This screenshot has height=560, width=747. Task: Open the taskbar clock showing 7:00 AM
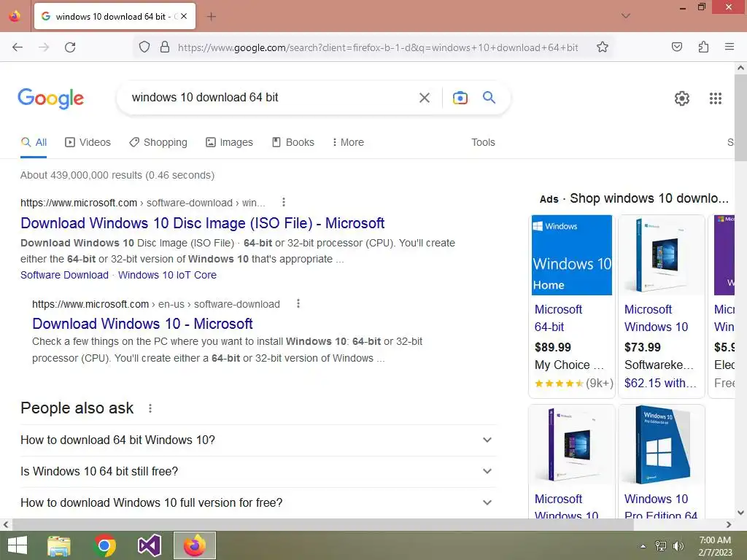(715, 545)
